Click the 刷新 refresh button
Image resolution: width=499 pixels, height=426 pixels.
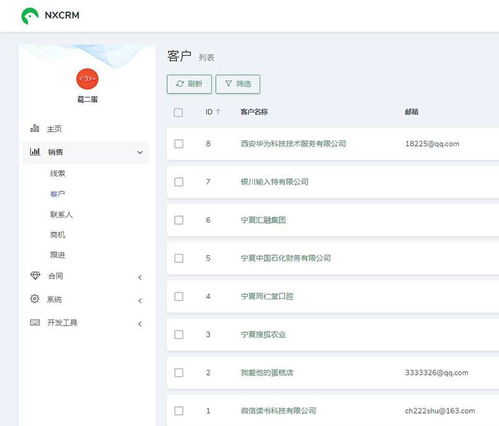[x=189, y=84]
